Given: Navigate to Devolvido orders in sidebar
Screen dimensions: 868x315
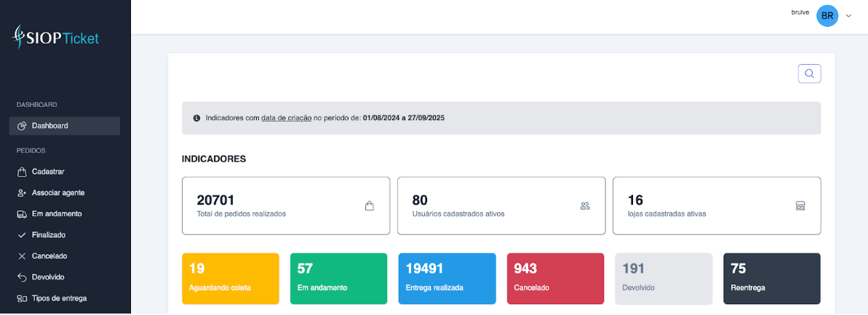Looking at the screenshot, I should pos(48,277).
